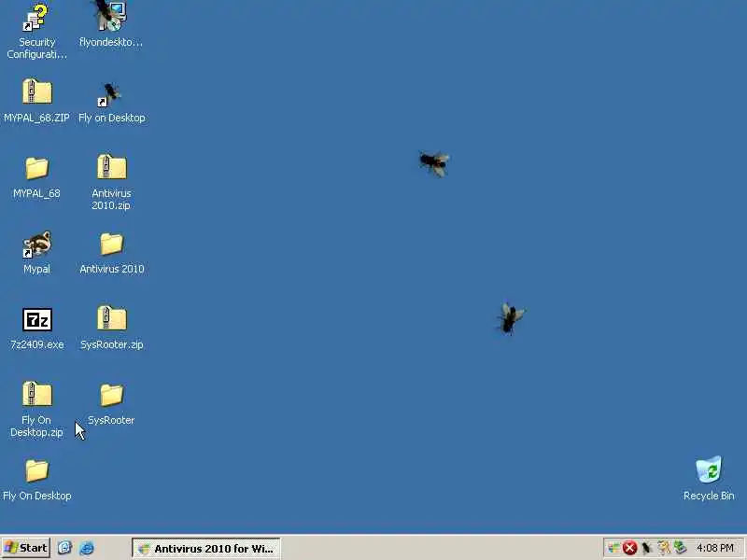Image resolution: width=747 pixels, height=560 pixels.
Task: Click the upper fly crawling on desktop
Action: [x=434, y=162]
